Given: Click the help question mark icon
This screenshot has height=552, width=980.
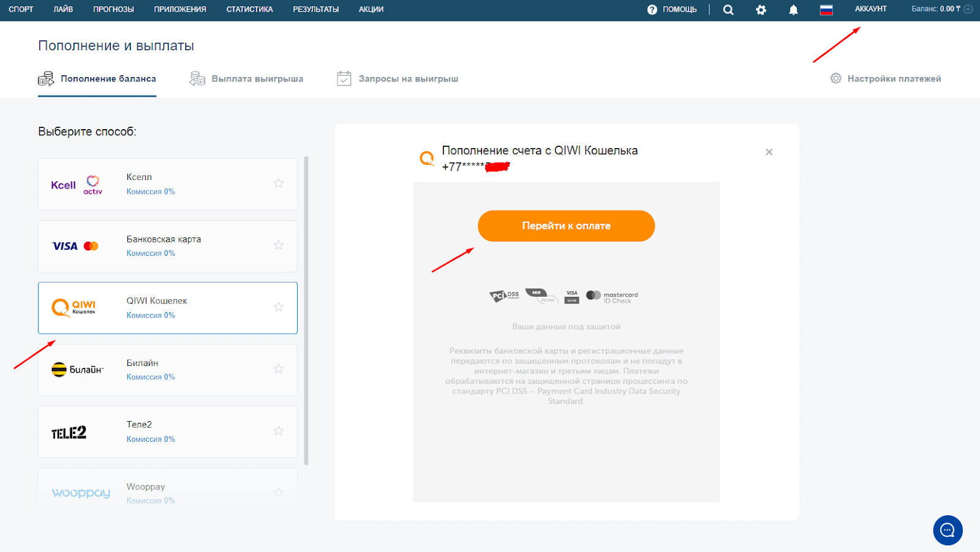Looking at the screenshot, I should 652,10.
